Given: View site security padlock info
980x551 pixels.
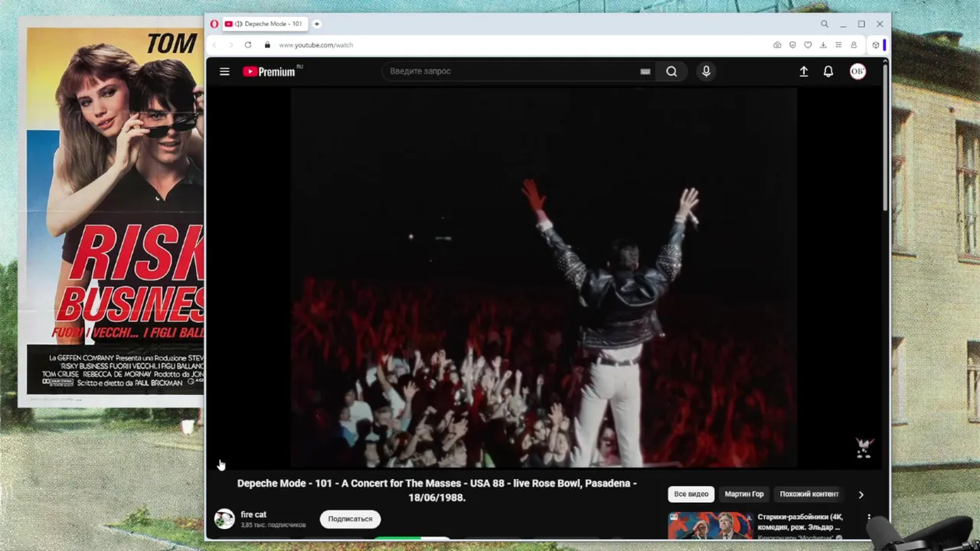Looking at the screenshot, I should coord(267,45).
